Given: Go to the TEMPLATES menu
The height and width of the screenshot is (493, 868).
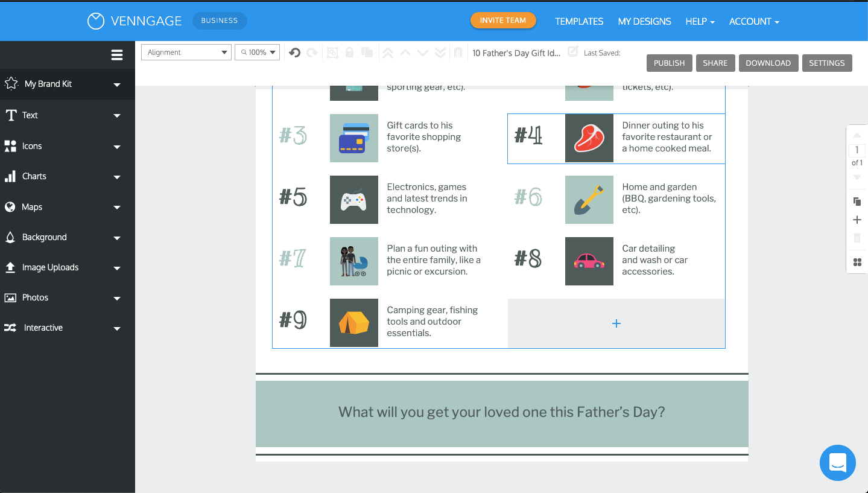Looking at the screenshot, I should click(x=578, y=21).
